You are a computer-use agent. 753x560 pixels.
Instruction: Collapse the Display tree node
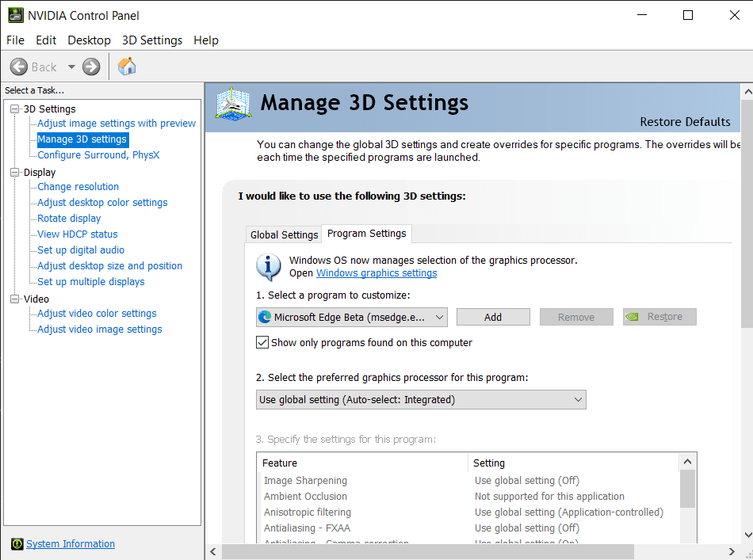click(15, 172)
